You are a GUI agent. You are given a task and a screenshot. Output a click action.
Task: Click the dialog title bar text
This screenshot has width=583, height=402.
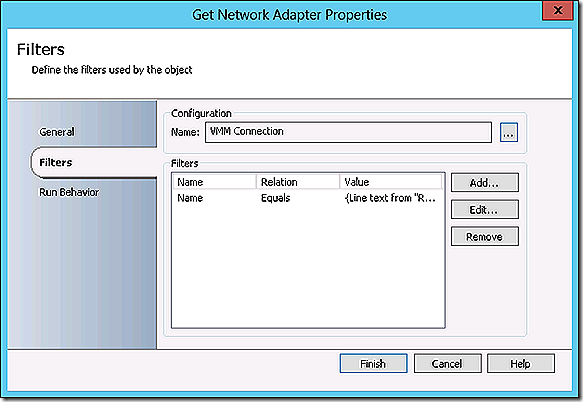pyautogui.click(x=289, y=15)
